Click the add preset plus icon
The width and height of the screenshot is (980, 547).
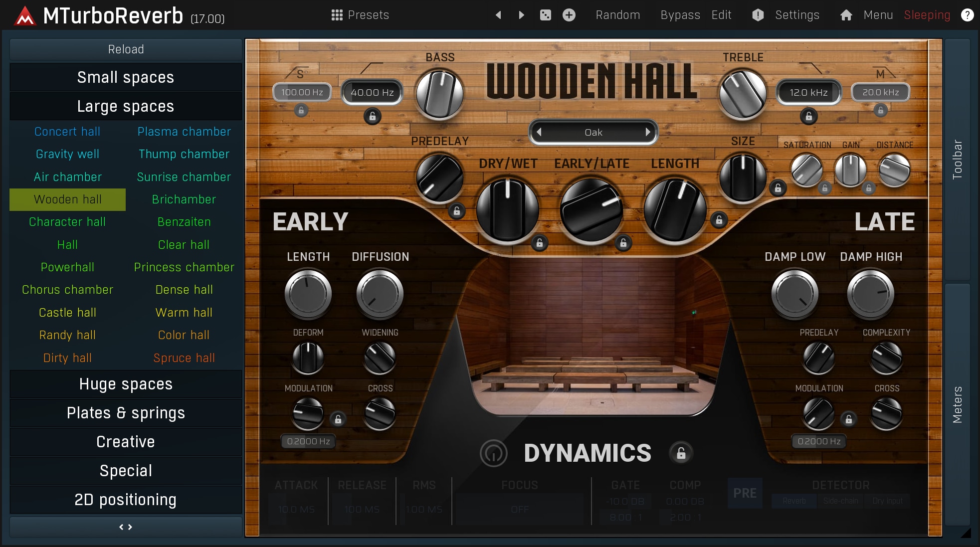[569, 15]
